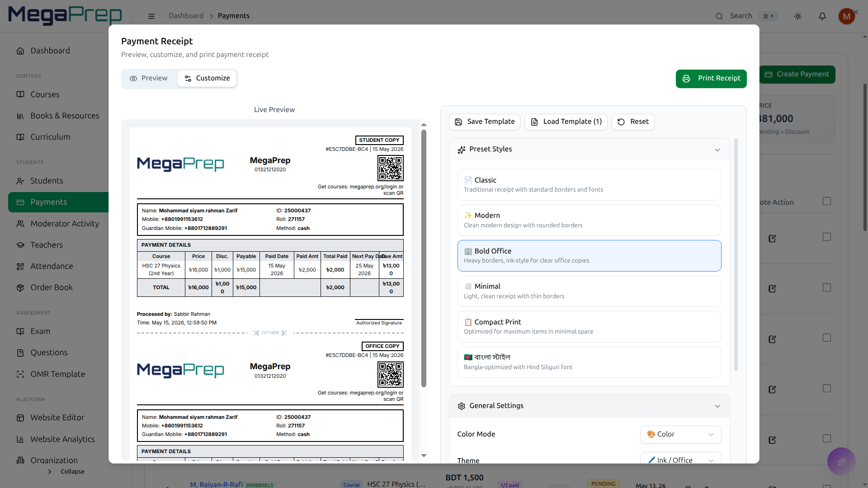
Task: Click the Students person icon
Action: (x=20, y=181)
